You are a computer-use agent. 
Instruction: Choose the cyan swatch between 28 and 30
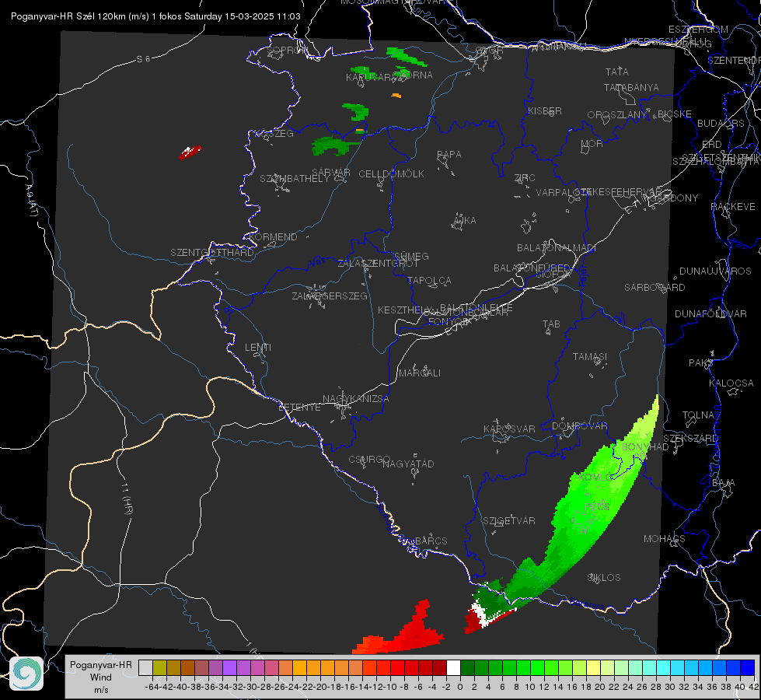click(x=664, y=667)
